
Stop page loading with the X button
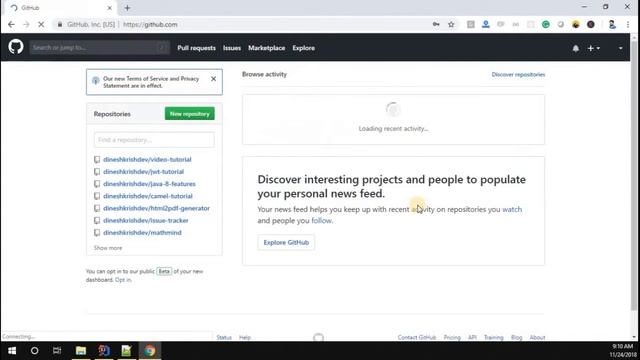point(41,24)
